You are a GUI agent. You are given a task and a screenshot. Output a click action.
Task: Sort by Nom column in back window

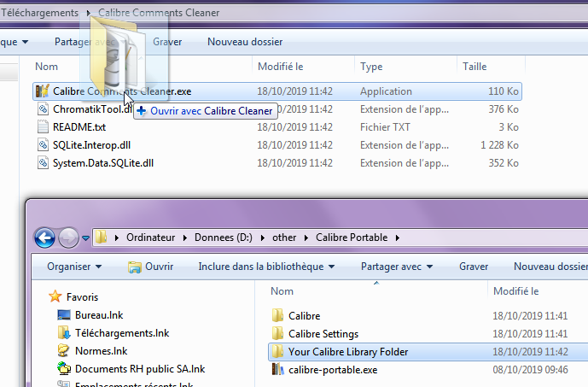click(x=46, y=67)
